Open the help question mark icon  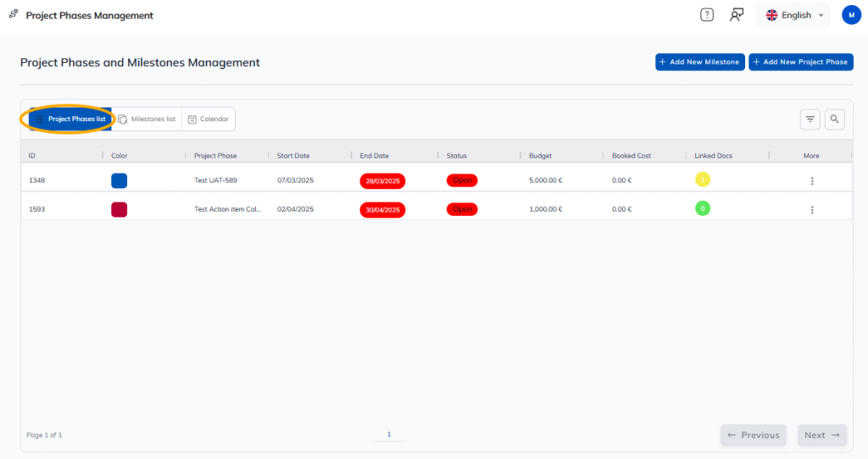[x=707, y=15]
